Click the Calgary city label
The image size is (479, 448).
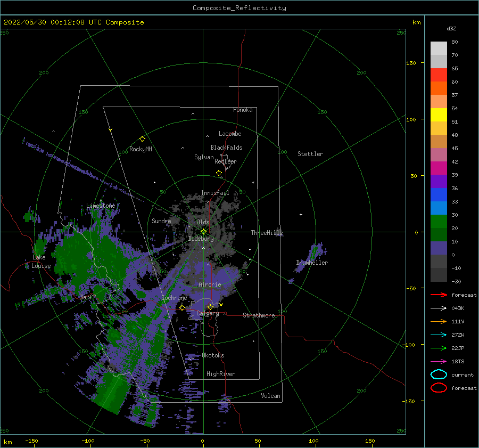click(x=208, y=313)
